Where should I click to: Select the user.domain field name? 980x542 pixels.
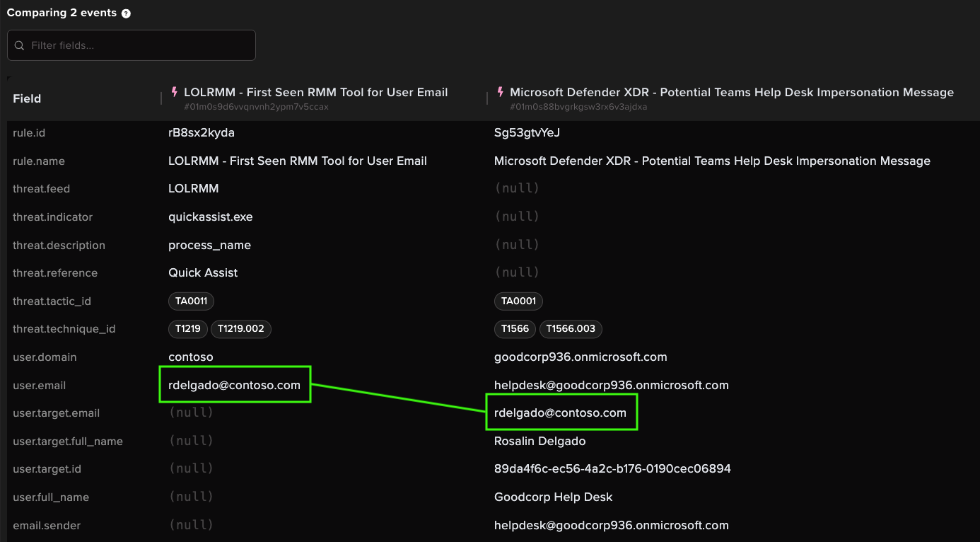click(45, 357)
